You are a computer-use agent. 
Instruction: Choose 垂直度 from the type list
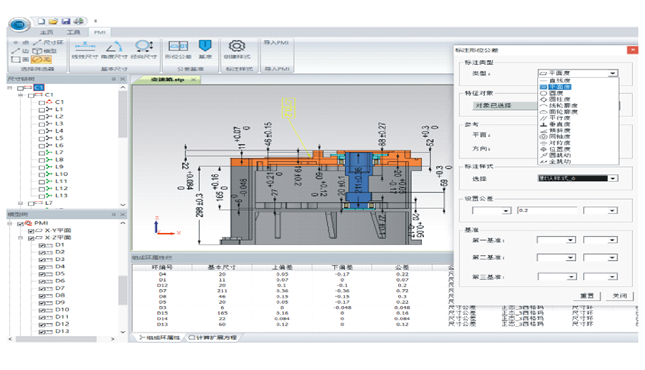point(559,124)
